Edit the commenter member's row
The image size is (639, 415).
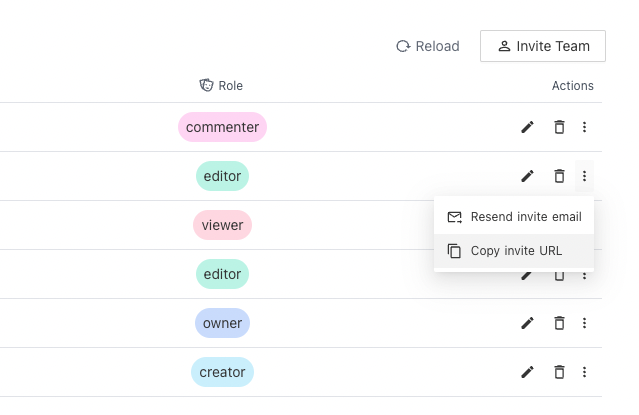tap(527, 127)
